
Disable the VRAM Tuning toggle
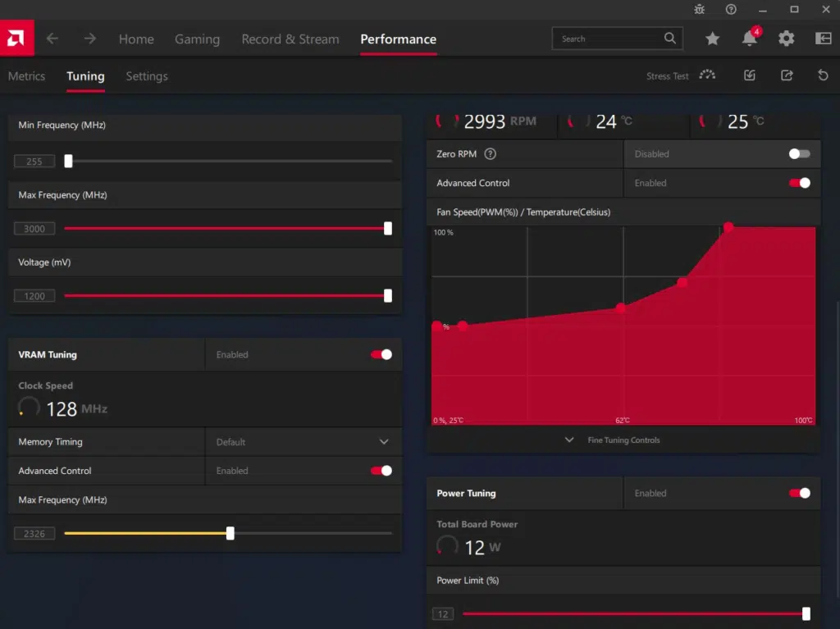coord(381,354)
